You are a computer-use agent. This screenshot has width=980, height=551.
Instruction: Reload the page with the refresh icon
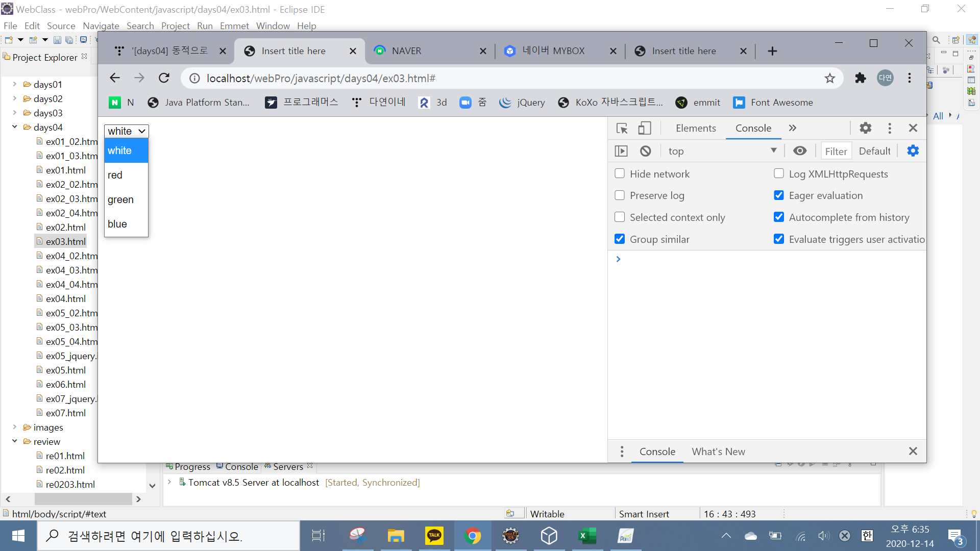point(164,78)
